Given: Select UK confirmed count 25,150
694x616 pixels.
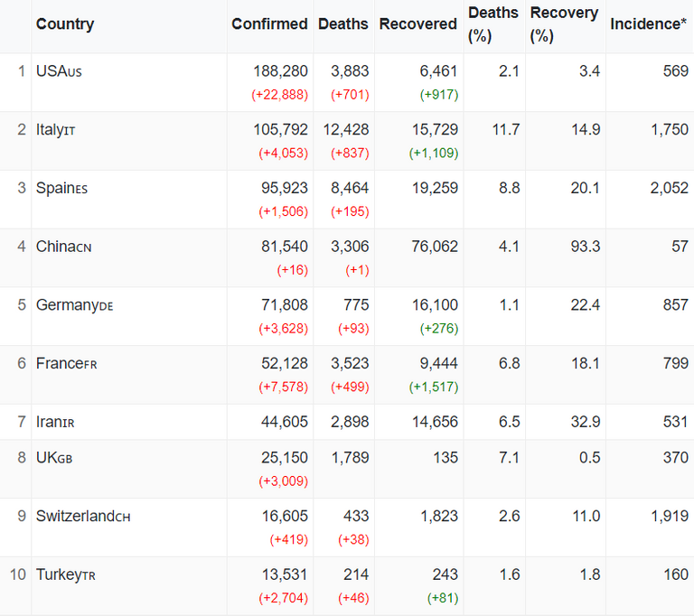Looking at the screenshot, I should pyautogui.click(x=285, y=458).
